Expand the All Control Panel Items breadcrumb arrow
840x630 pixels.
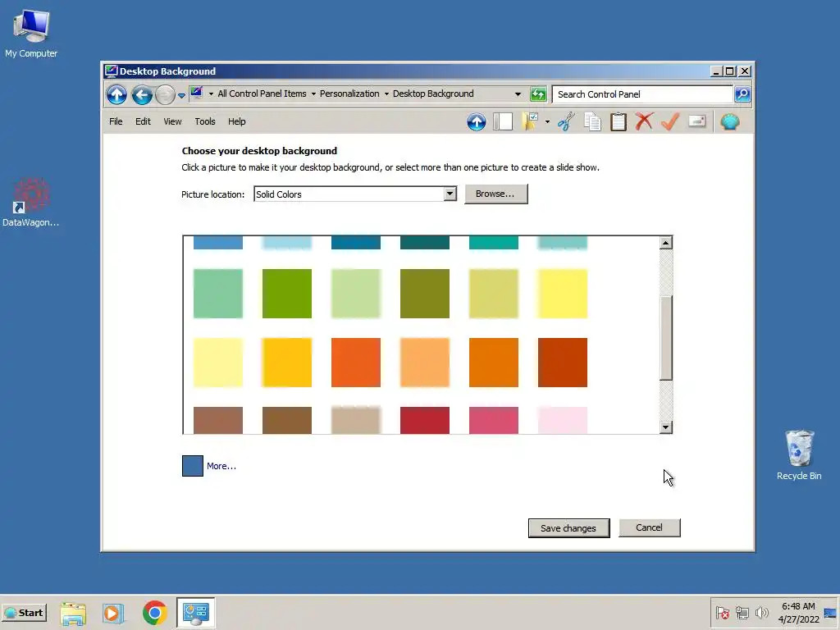pyautogui.click(x=314, y=94)
